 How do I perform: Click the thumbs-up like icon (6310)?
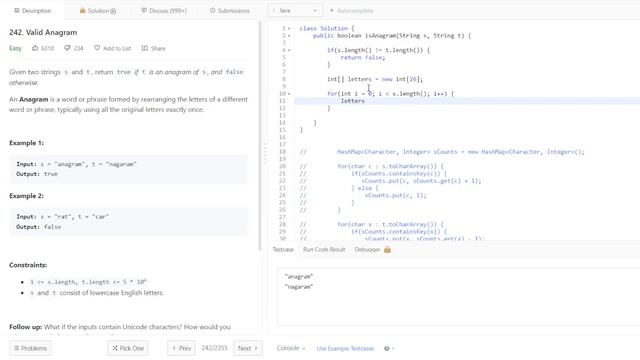35,48
